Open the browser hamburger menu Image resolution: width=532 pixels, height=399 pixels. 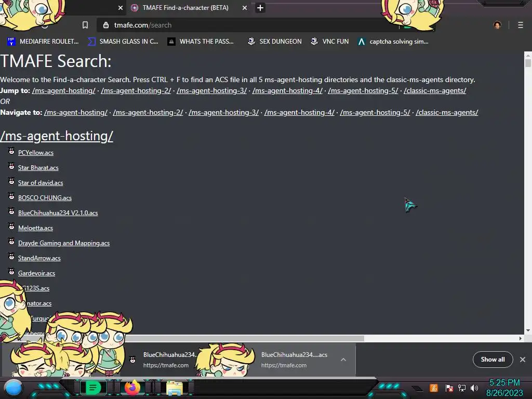[x=521, y=25]
